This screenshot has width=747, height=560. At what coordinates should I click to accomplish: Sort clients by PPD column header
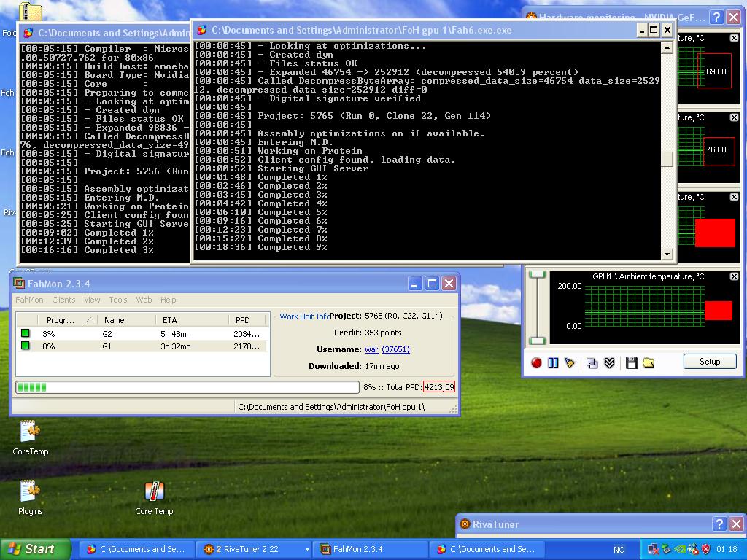click(x=248, y=320)
